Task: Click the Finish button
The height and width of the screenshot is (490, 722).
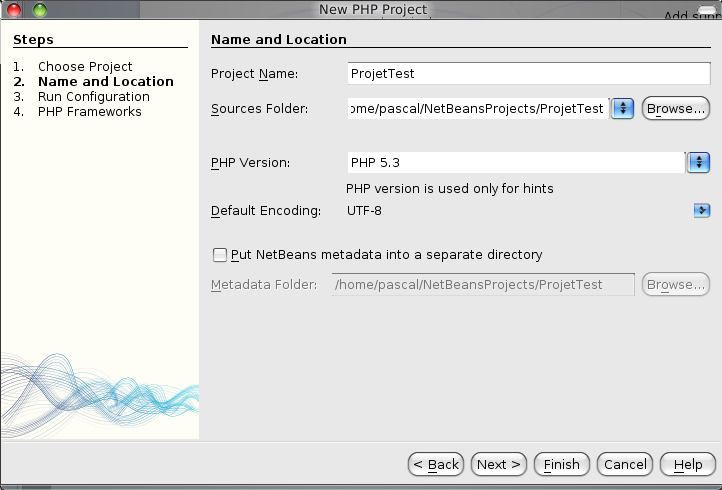Action: click(x=562, y=464)
